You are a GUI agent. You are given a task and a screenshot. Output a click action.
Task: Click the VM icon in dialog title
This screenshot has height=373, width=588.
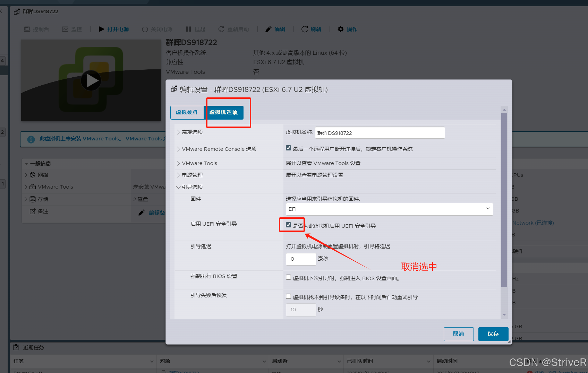tap(174, 89)
